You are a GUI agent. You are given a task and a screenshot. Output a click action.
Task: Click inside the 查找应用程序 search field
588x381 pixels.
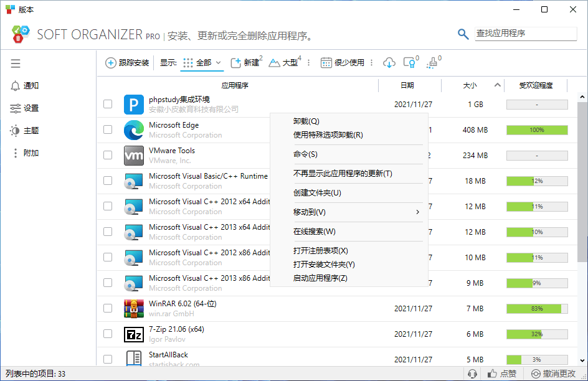click(x=525, y=34)
